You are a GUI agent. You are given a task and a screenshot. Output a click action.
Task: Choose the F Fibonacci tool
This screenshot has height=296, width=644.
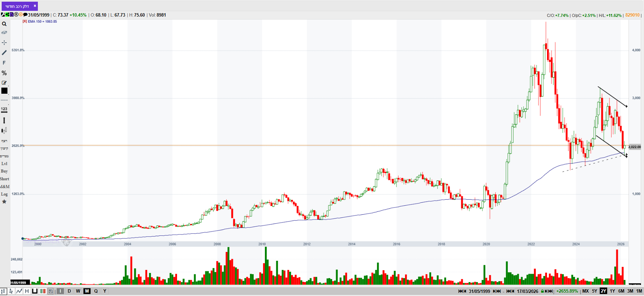(x=4, y=63)
